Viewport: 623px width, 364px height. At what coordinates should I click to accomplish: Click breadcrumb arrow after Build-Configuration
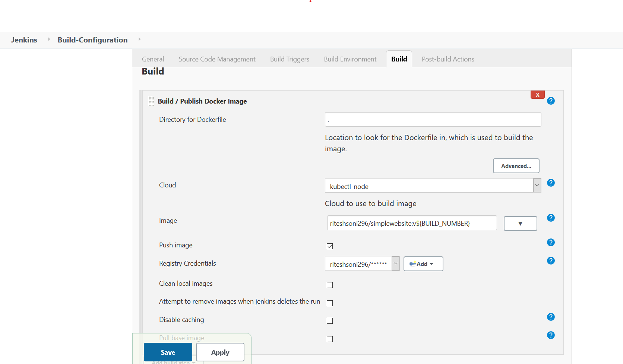point(139,39)
